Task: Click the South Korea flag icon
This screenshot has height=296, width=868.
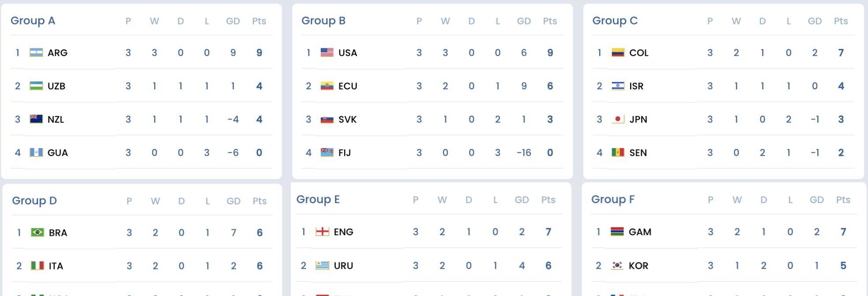Action: point(617,265)
